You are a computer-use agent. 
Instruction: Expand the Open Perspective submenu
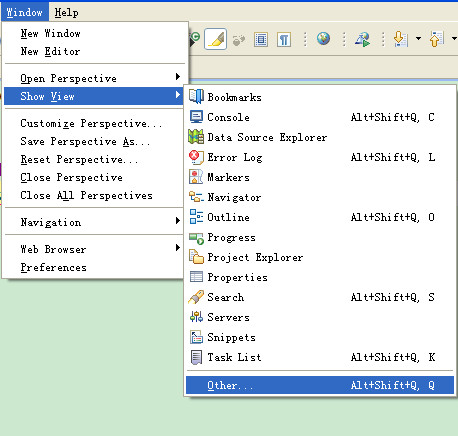[93, 78]
